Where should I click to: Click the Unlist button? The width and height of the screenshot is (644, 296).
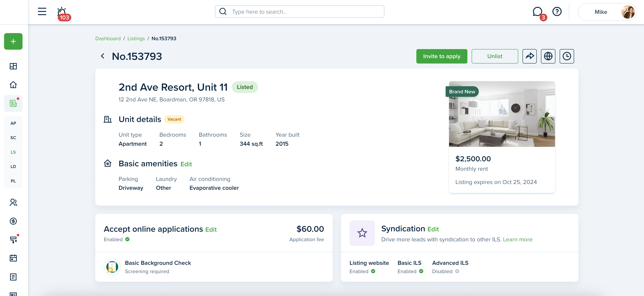coord(495,56)
